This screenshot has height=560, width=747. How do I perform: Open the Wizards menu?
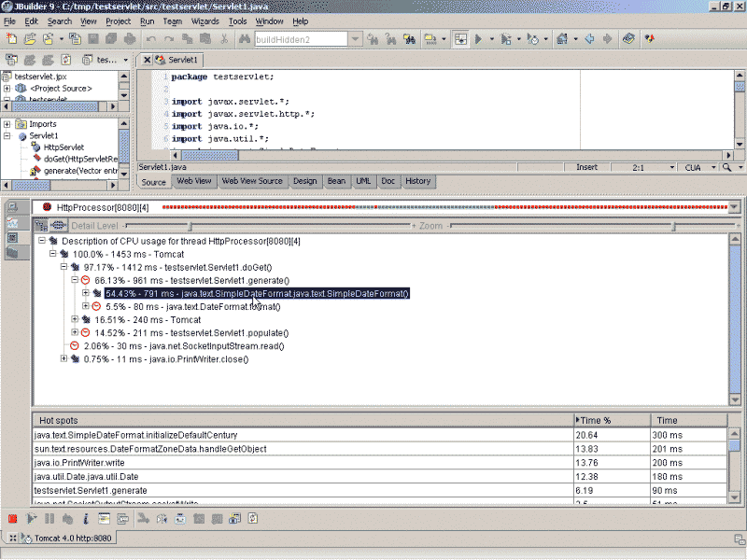(204, 21)
